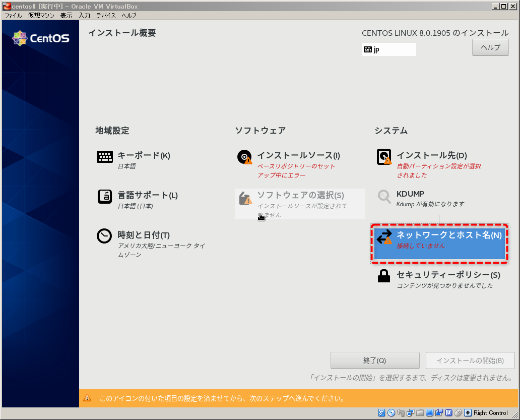Open the 仮想マシン menu
This screenshot has width=520, height=420.
point(41,16)
